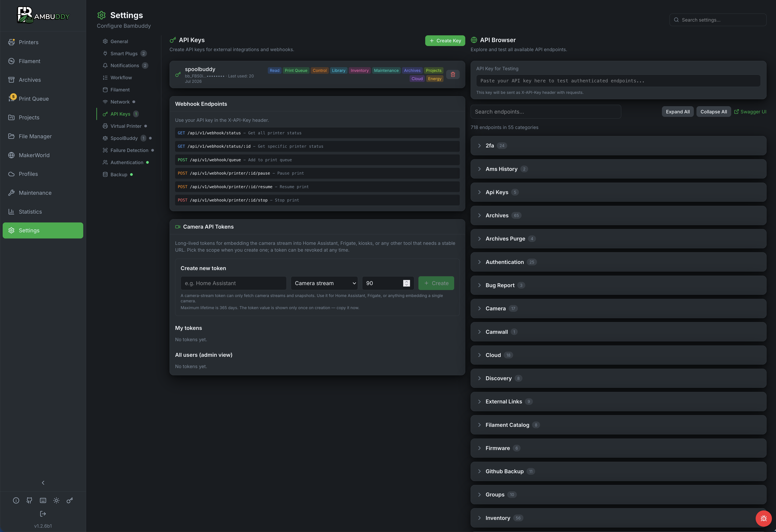The height and width of the screenshot is (532, 776).
Task: Open Settings in main sidebar
Action: tap(43, 230)
